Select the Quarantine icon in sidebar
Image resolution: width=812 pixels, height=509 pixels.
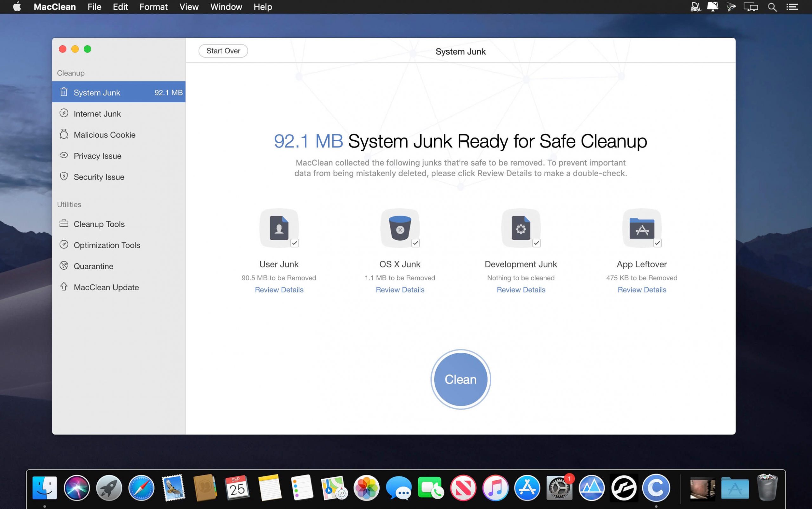click(x=64, y=266)
